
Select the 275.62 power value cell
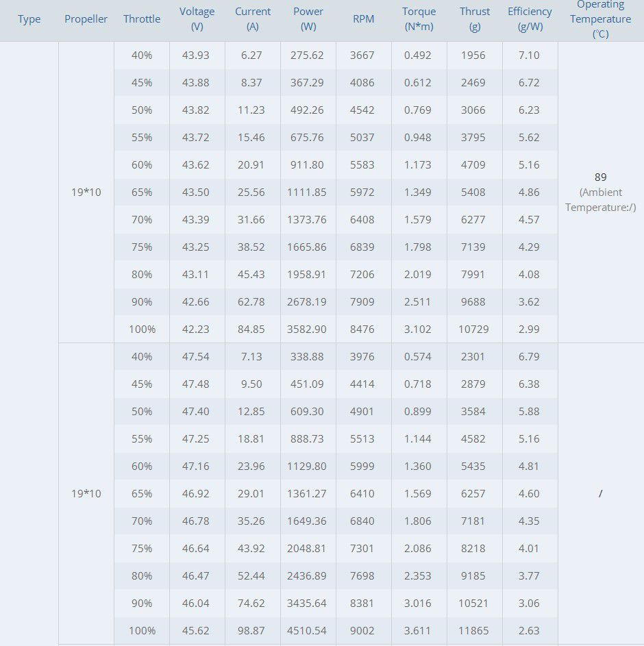[x=308, y=55]
